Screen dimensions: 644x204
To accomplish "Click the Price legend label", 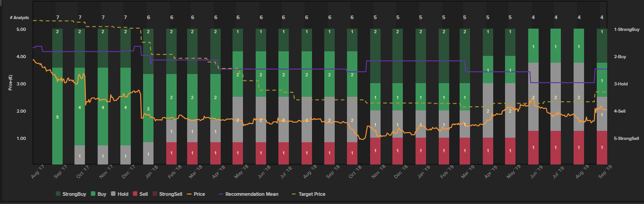I will tap(199, 194).
